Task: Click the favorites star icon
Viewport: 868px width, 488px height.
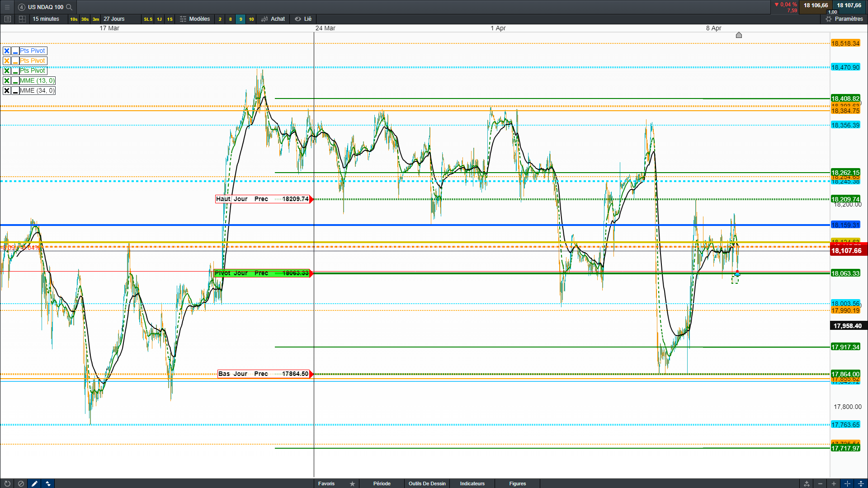Action: tap(352, 483)
